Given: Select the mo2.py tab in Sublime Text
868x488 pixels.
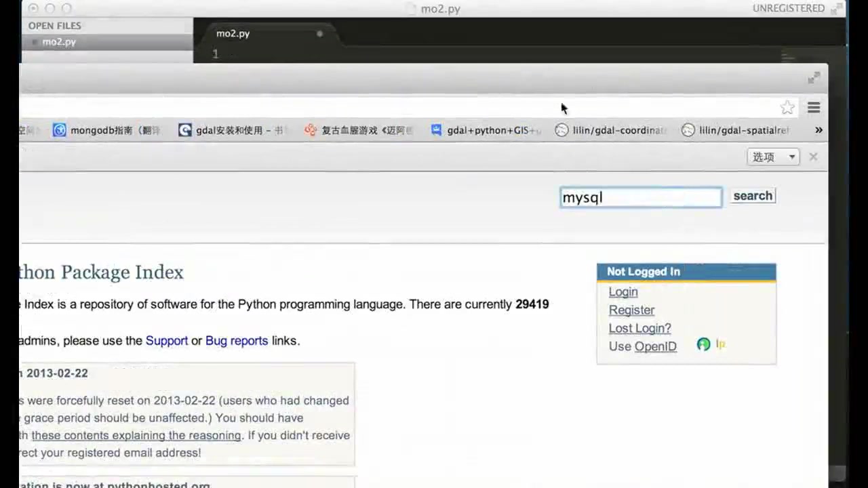Looking at the screenshot, I should 267,33.
